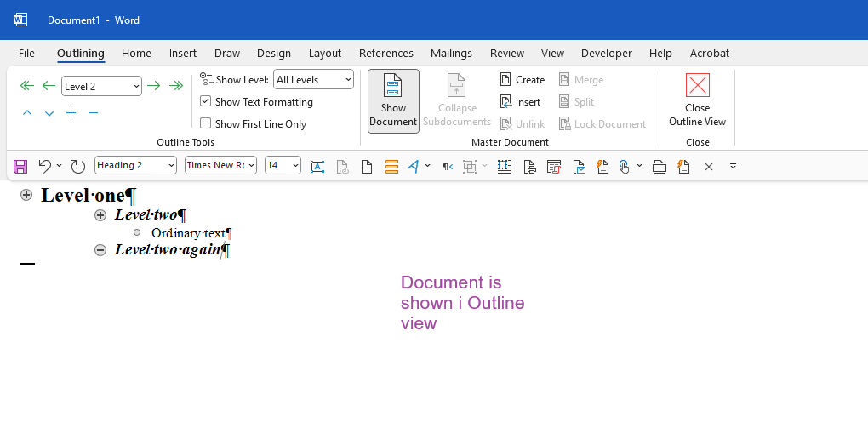Click the Undo icon
The height and width of the screenshot is (428, 868).
[x=44, y=166]
